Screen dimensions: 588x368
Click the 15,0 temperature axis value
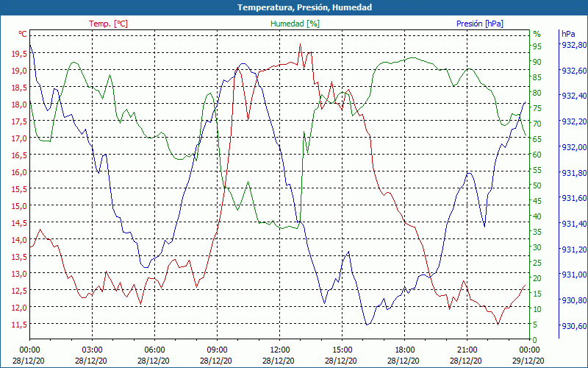(19, 206)
